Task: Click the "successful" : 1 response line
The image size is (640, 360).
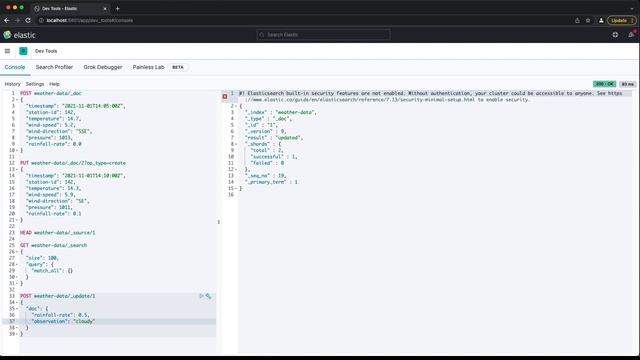Action: point(274,157)
